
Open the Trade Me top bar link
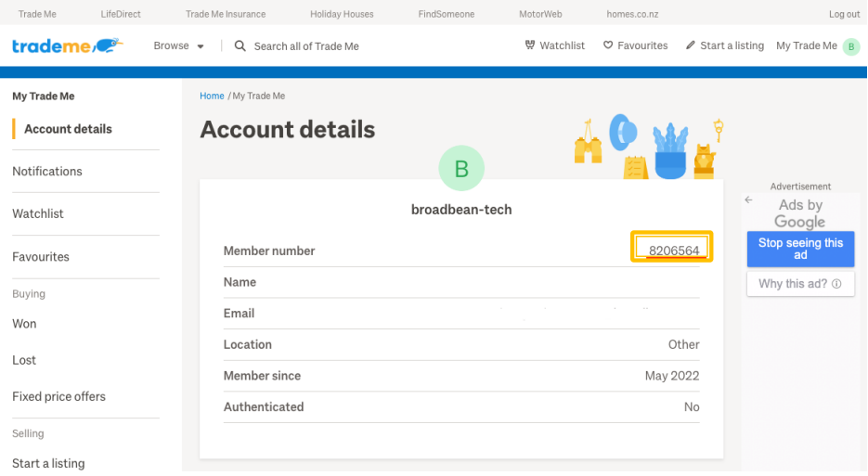pyautogui.click(x=37, y=14)
